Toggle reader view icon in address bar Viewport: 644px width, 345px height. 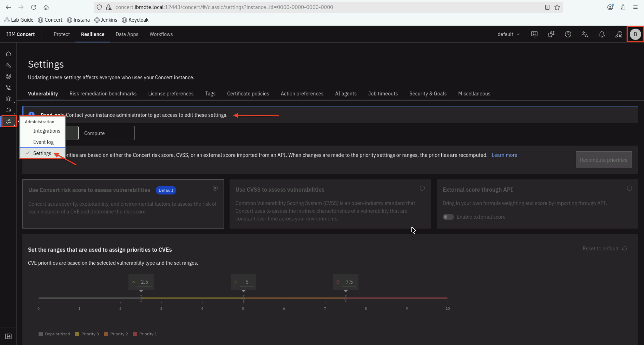click(x=547, y=7)
